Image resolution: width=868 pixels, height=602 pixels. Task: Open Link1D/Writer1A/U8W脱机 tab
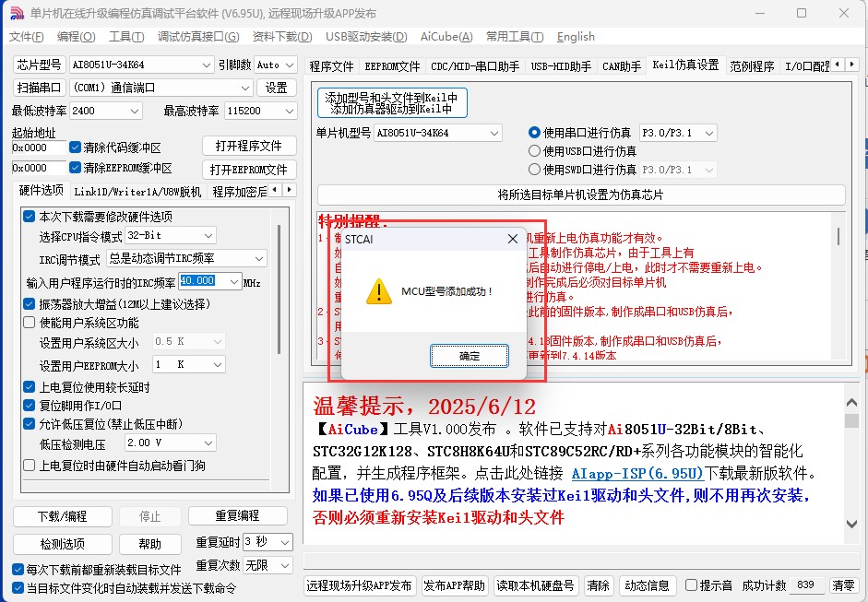click(137, 192)
